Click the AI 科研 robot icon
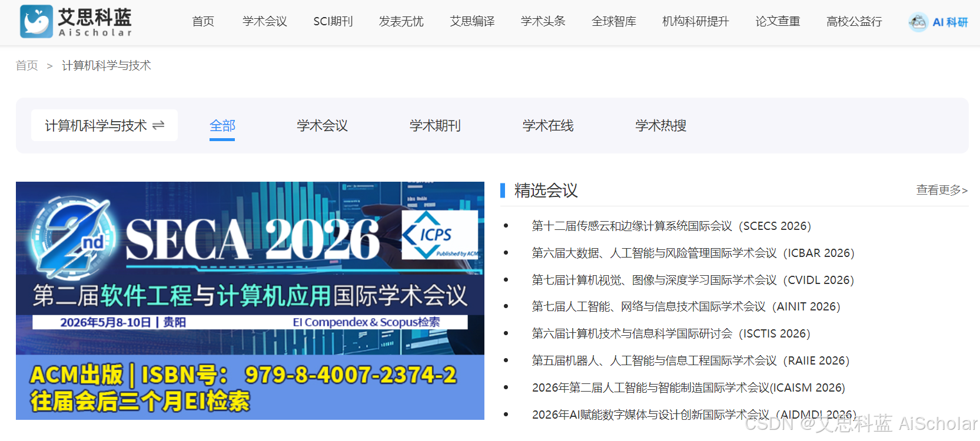This screenshot has width=980, height=441. 918,22
